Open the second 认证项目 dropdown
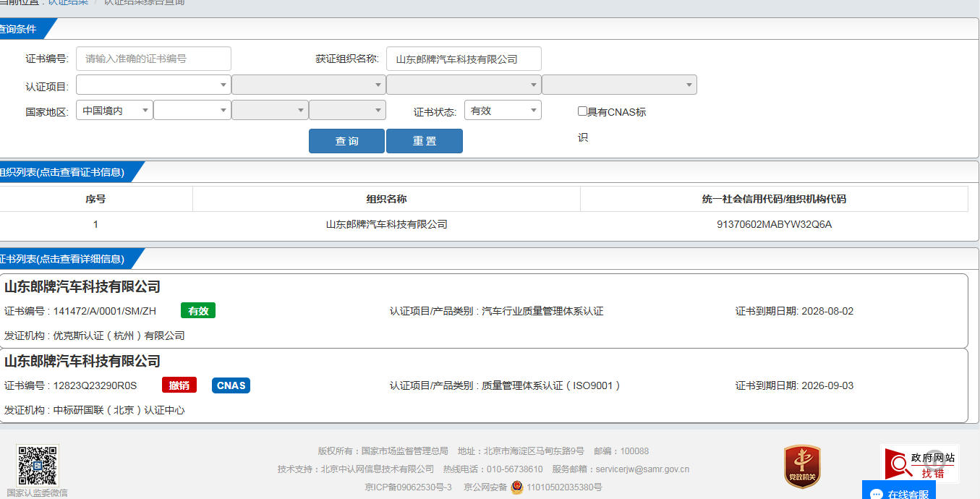The width and height of the screenshot is (980, 499). tap(309, 85)
